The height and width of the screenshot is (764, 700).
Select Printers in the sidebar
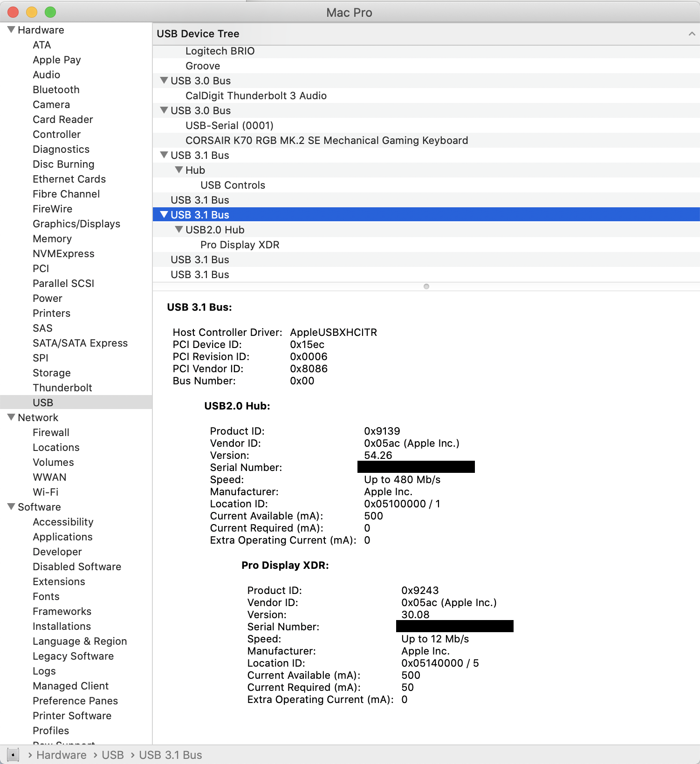coord(52,314)
